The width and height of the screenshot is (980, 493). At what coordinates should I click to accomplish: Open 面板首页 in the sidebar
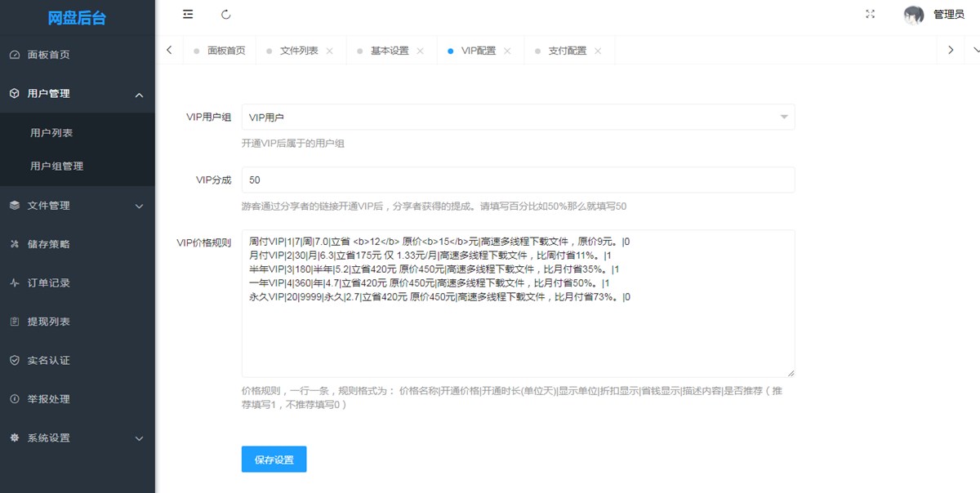(49, 55)
